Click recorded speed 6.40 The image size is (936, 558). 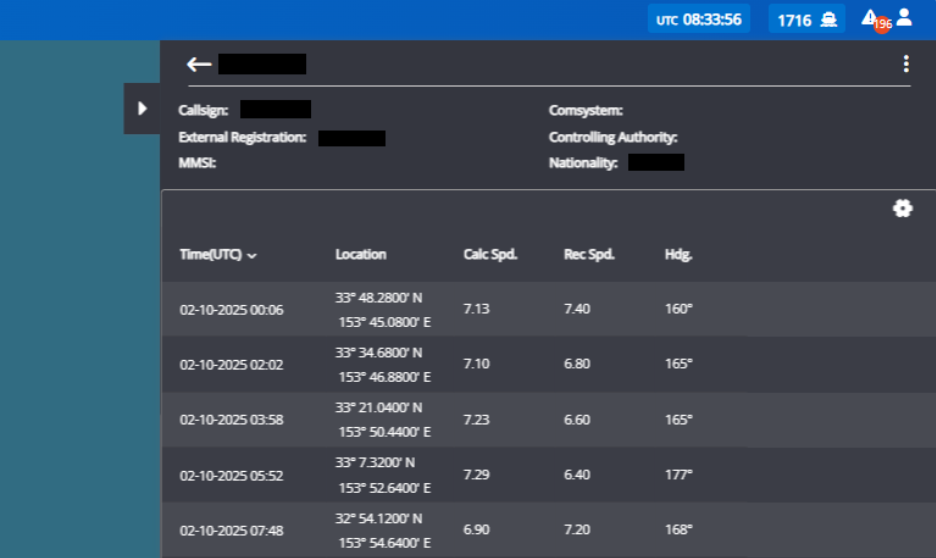pos(577,474)
